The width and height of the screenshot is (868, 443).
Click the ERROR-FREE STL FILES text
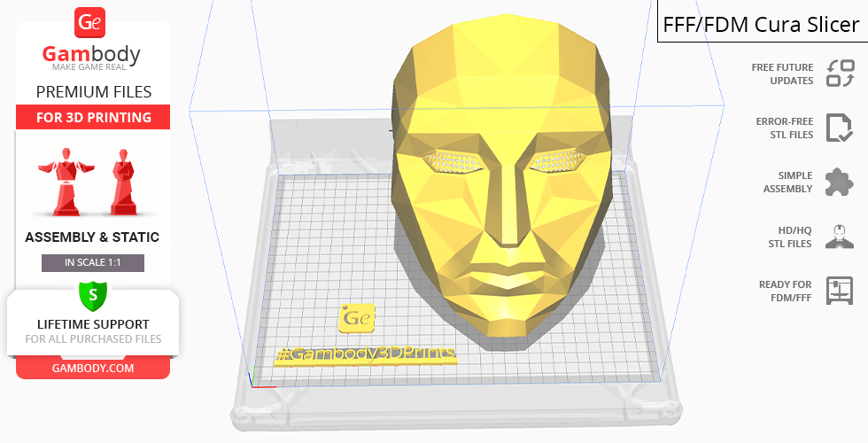coord(785,128)
